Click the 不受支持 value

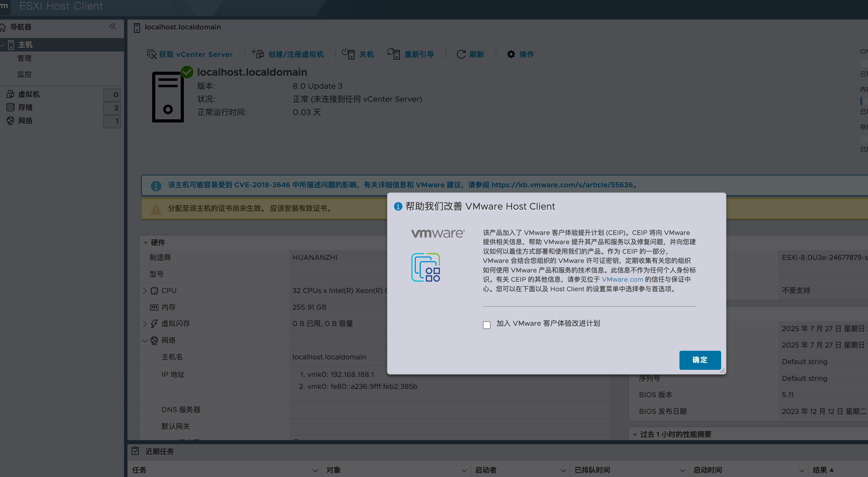point(796,290)
